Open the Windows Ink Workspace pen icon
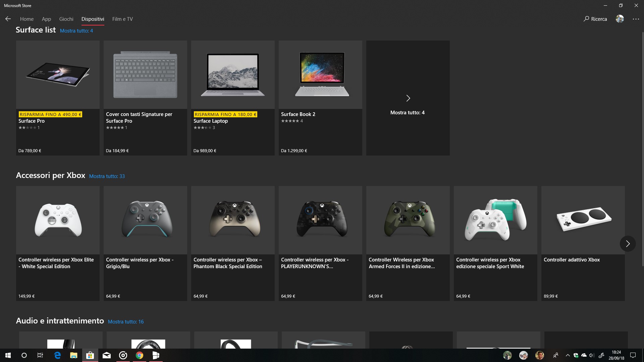 (601, 355)
